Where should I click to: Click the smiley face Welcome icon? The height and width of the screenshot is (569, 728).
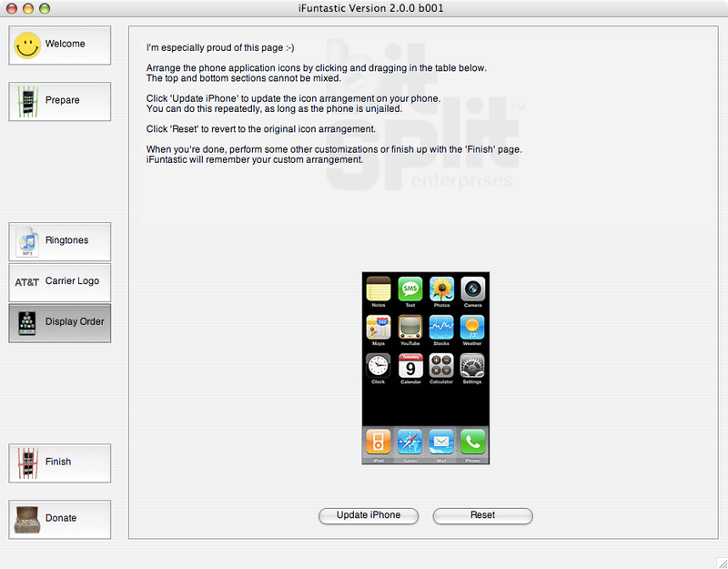click(27, 45)
